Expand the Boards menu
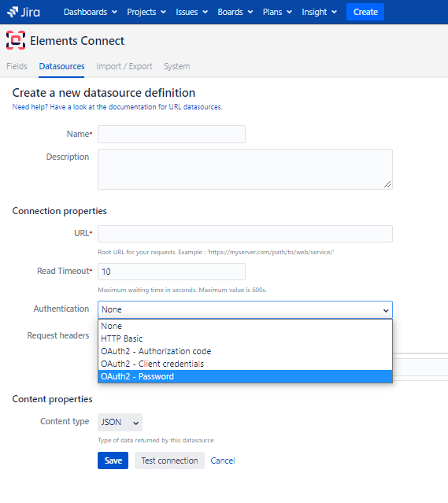Viewport: 448px width, 503px height. coord(235,12)
